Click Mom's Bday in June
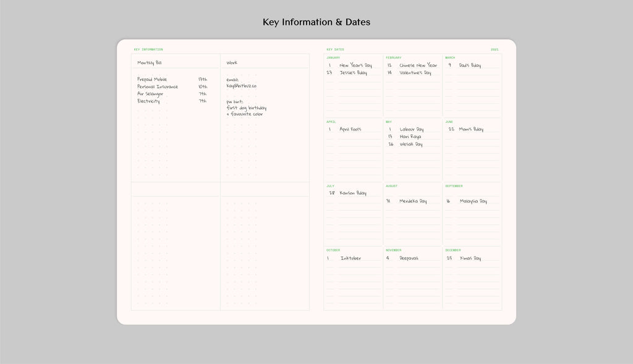This screenshot has height=364, width=633. tap(471, 130)
